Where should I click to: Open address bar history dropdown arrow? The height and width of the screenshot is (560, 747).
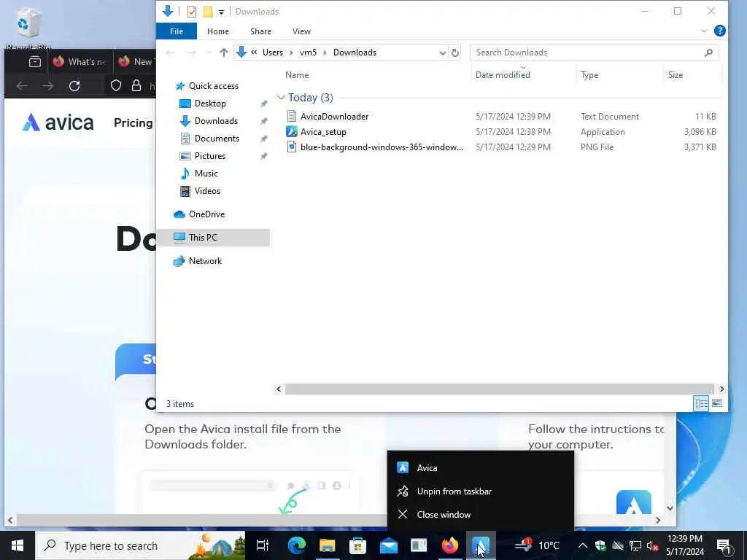click(442, 52)
